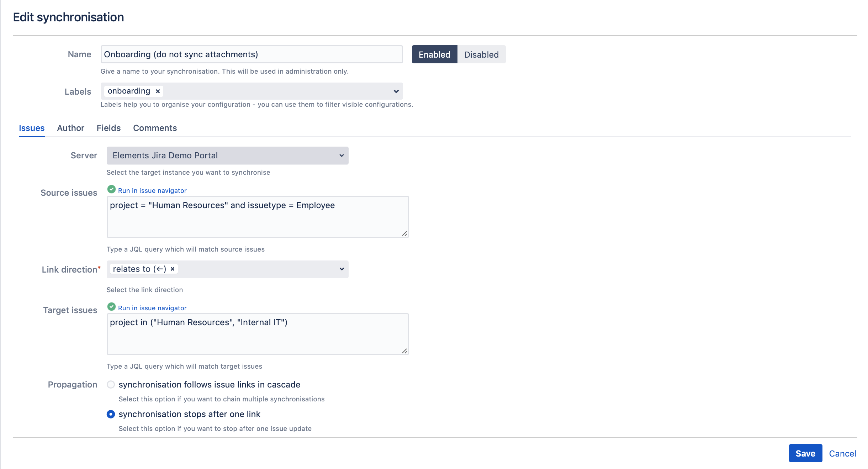Click the Target issues green validation checkmark

pyautogui.click(x=111, y=307)
